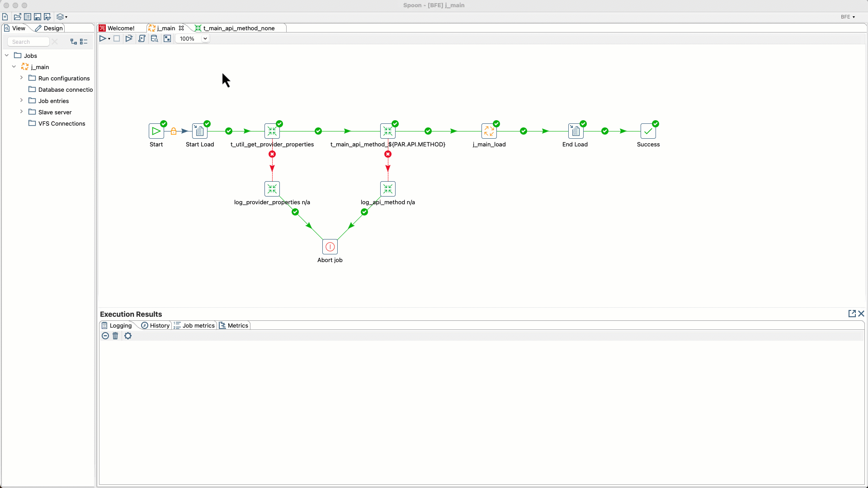868x488 pixels.
Task: Expand the Run configurations tree item
Action: pos(21,77)
